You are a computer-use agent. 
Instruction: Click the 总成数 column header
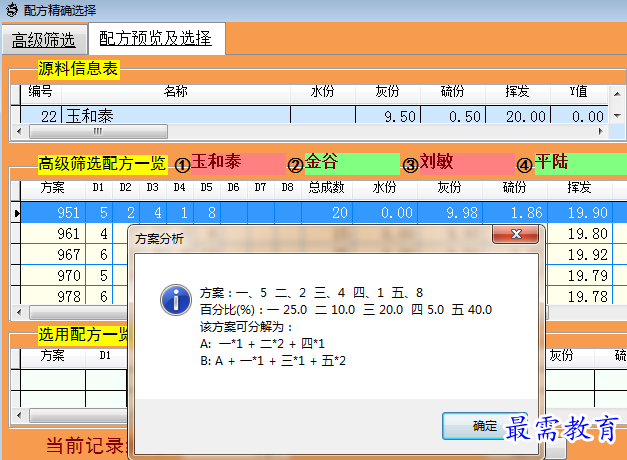click(x=327, y=188)
